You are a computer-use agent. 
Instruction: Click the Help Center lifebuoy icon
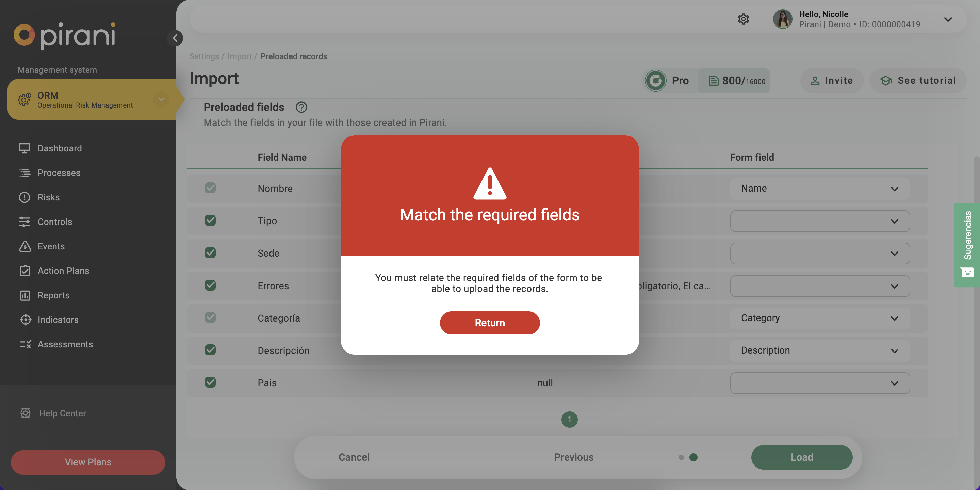pyautogui.click(x=26, y=413)
